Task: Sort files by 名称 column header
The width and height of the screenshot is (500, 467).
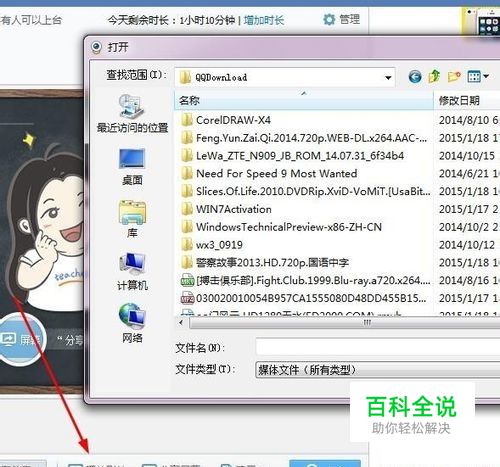Action: click(x=304, y=100)
